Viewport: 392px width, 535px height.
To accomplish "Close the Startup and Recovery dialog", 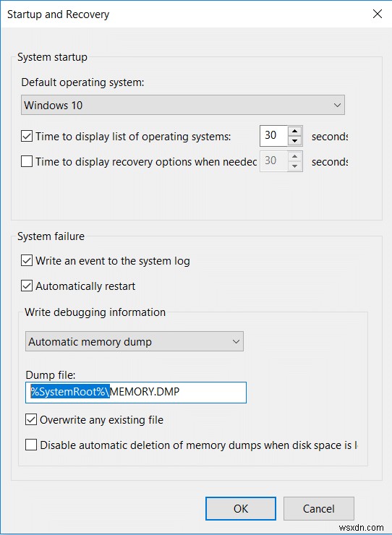I will coord(378,14).
